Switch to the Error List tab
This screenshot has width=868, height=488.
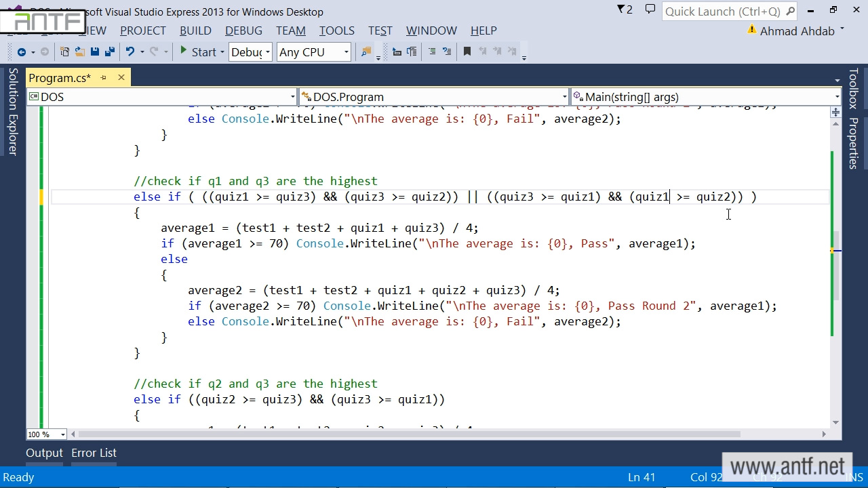[94, 453]
